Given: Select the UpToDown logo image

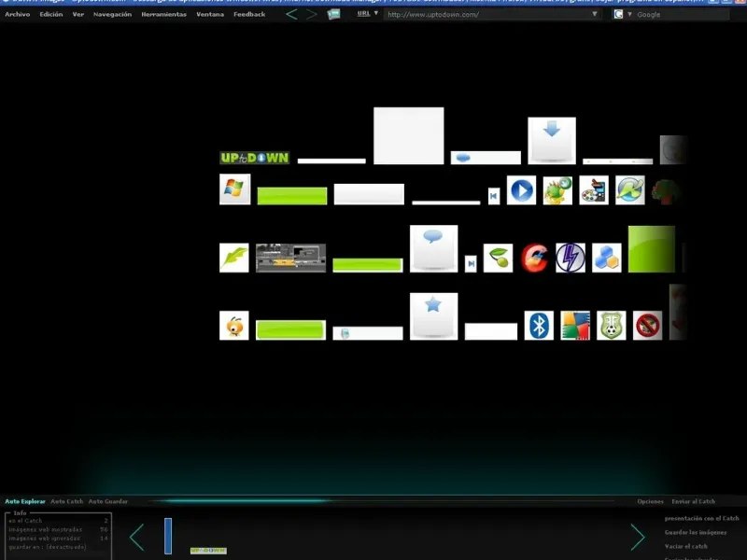Looking at the screenshot, I should (254, 158).
